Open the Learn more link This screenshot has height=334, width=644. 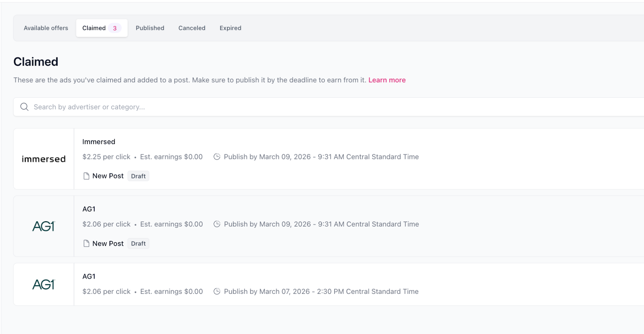(x=387, y=80)
